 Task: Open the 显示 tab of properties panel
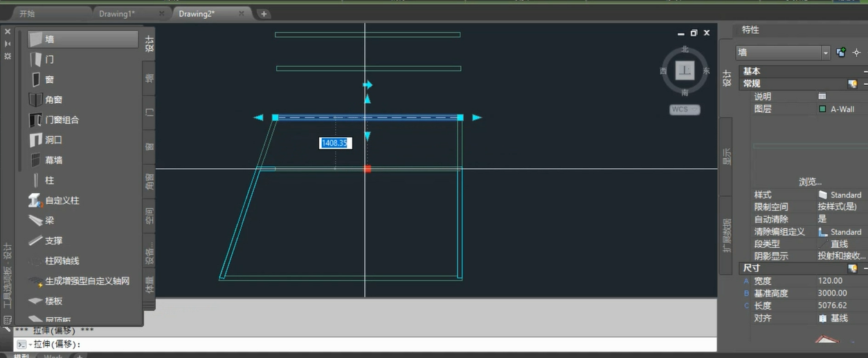coord(726,156)
